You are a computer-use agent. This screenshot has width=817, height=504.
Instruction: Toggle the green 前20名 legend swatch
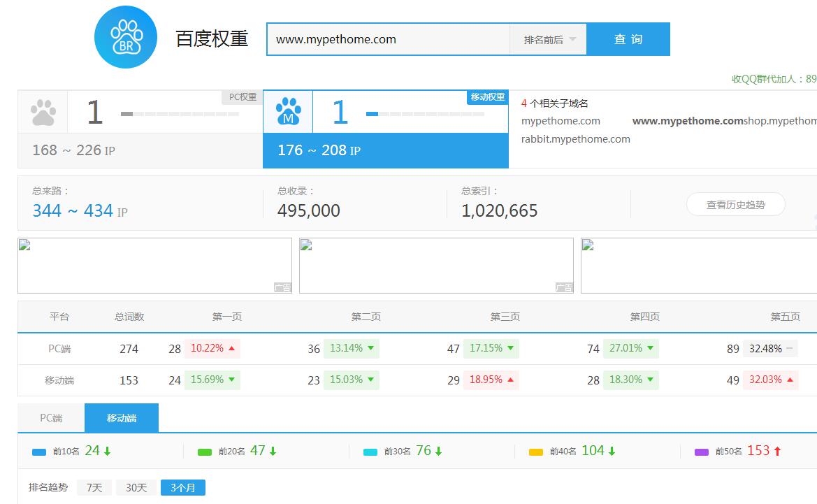pos(205,452)
